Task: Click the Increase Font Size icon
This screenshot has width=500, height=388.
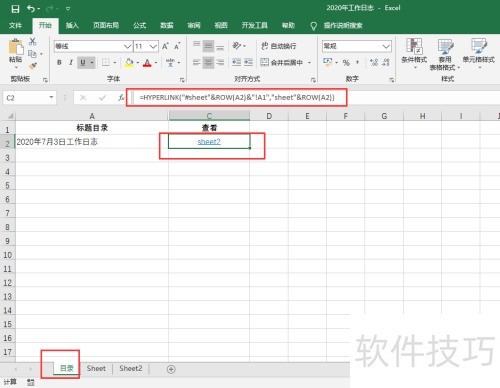Action: (x=165, y=46)
